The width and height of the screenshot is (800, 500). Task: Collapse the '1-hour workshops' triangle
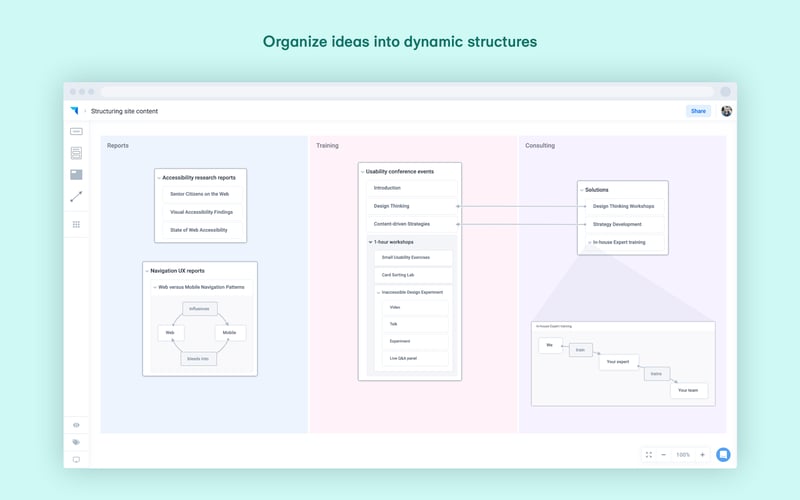click(370, 242)
